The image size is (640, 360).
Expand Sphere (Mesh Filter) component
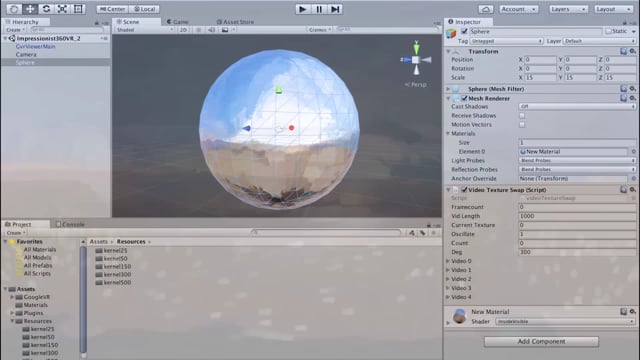(448, 89)
